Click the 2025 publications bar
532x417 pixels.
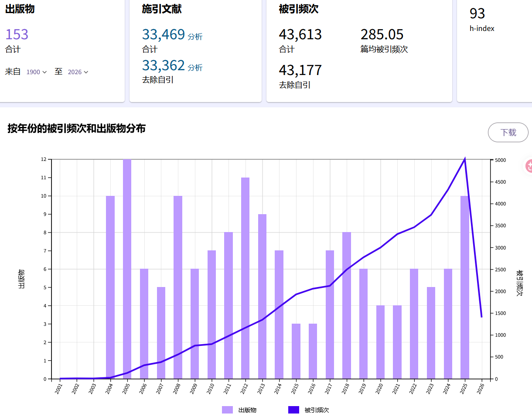point(465,287)
